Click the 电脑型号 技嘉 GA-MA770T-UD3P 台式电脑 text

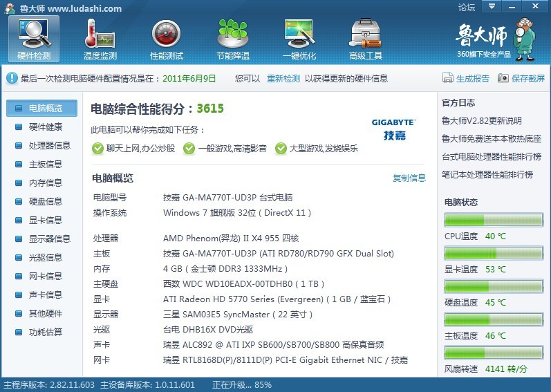click(227, 198)
